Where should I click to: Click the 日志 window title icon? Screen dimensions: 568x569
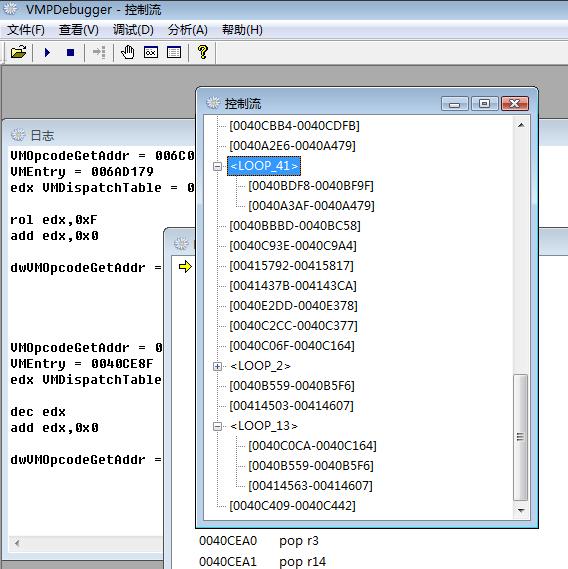(x=17, y=135)
